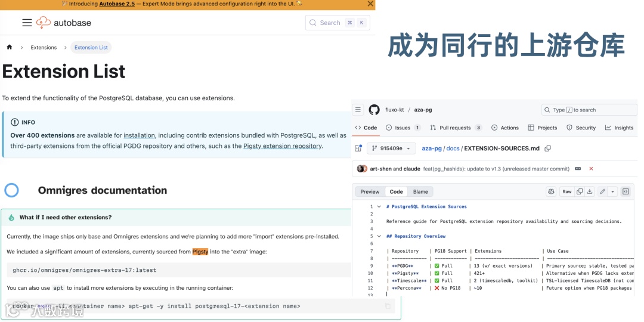644x322 pixels.
Task: Show the failed checks red X status
Action: (591, 169)
